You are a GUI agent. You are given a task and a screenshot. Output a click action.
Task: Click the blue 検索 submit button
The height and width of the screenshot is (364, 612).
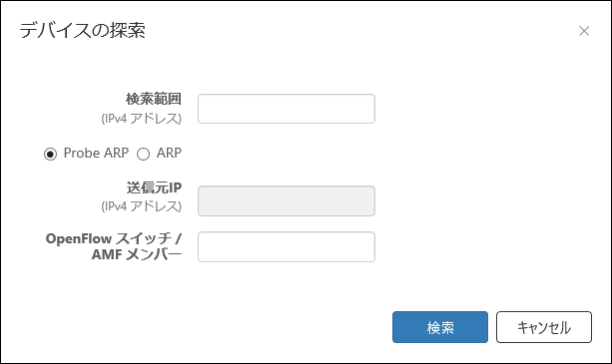(440, 327)
